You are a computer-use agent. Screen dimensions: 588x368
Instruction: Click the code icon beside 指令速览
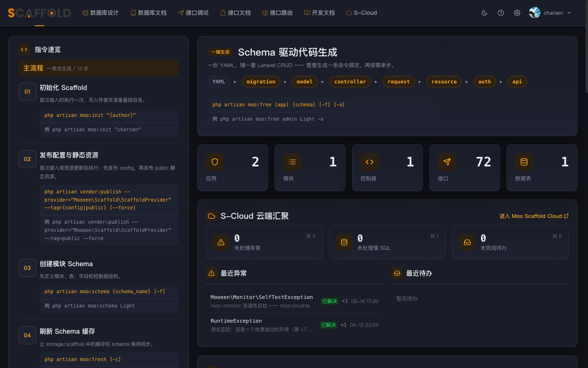24,49
